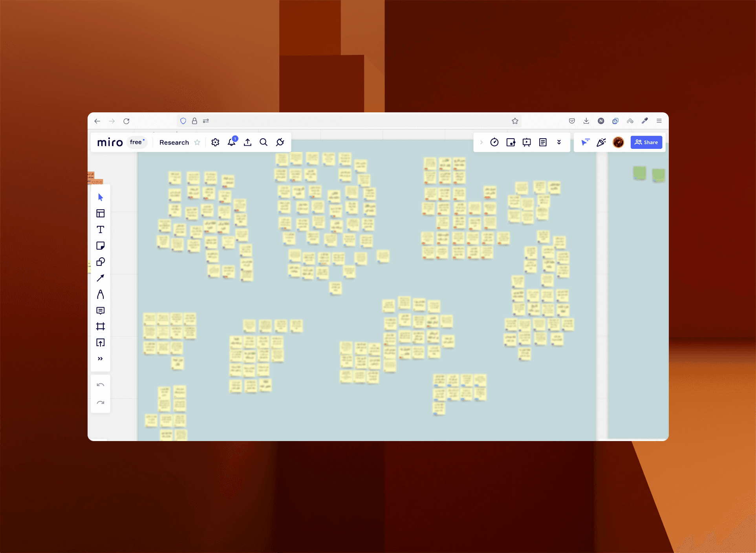
Task: Open the templates tool in sidebar
Action: pos(101,213)
